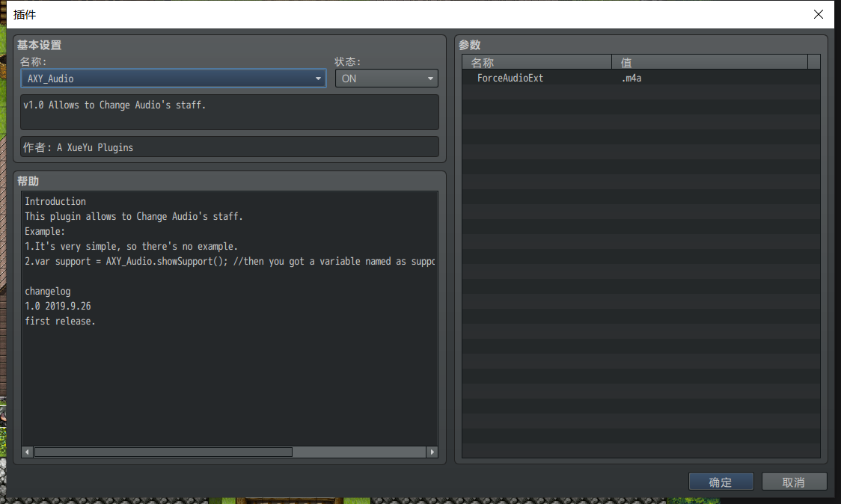Click the 'var support = AXY_Audio.showSupport()' line
The image size is (841, 504).
click(230, 262)
